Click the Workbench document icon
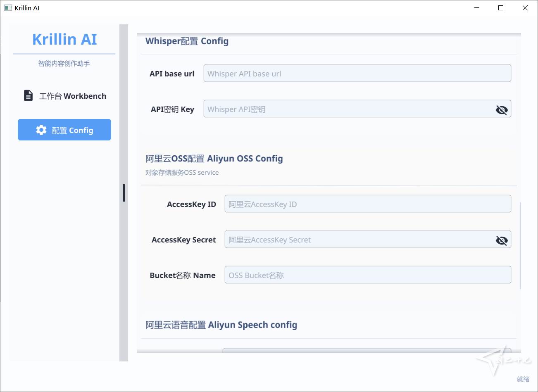Image resolution: width=538 pixels, height=392 pixels. (x=28, y=96)
